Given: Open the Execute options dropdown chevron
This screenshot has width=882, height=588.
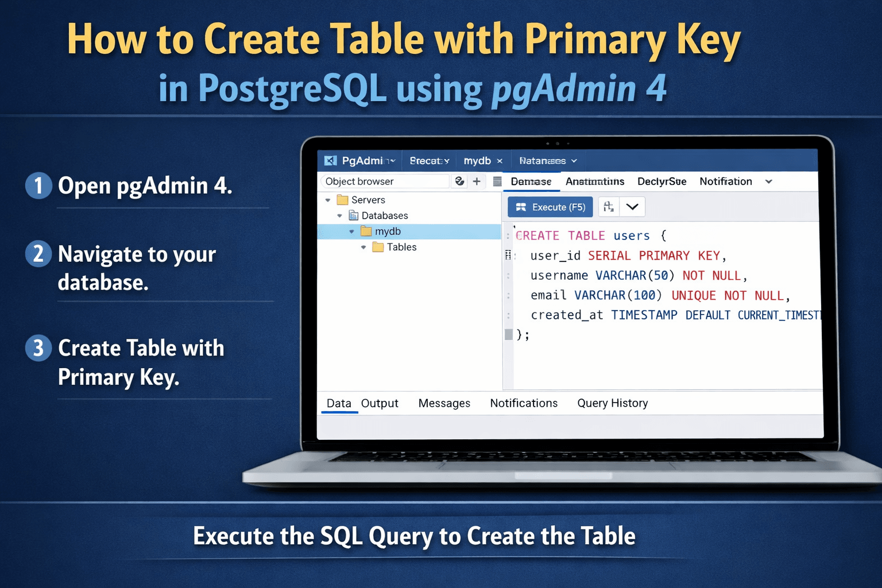Looking at the screenshot, I should tap(633, 207).
